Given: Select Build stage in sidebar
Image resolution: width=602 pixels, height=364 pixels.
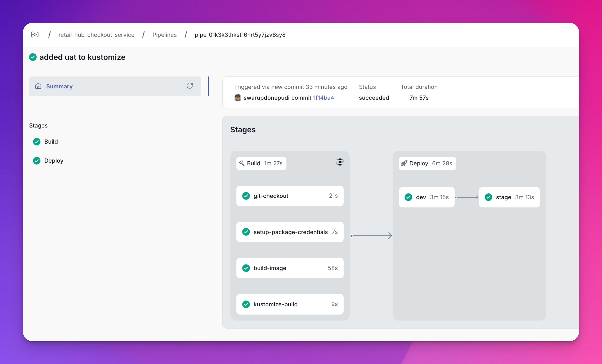Looking at the screenshot, I should [51, 141].
